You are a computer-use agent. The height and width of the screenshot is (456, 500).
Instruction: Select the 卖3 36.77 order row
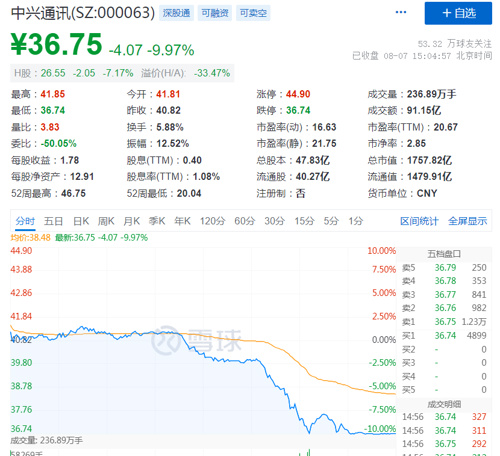pyautogui.click(x=444, y=295)
